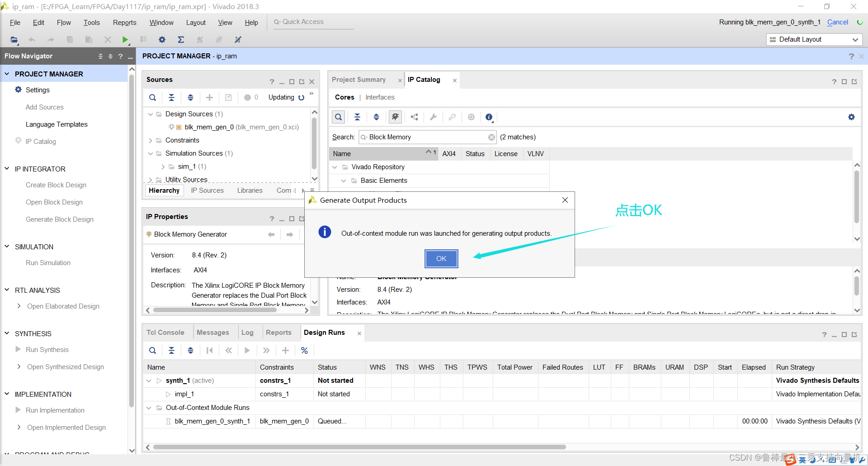Click Flow Navigator vertical scrollbar

132,240
